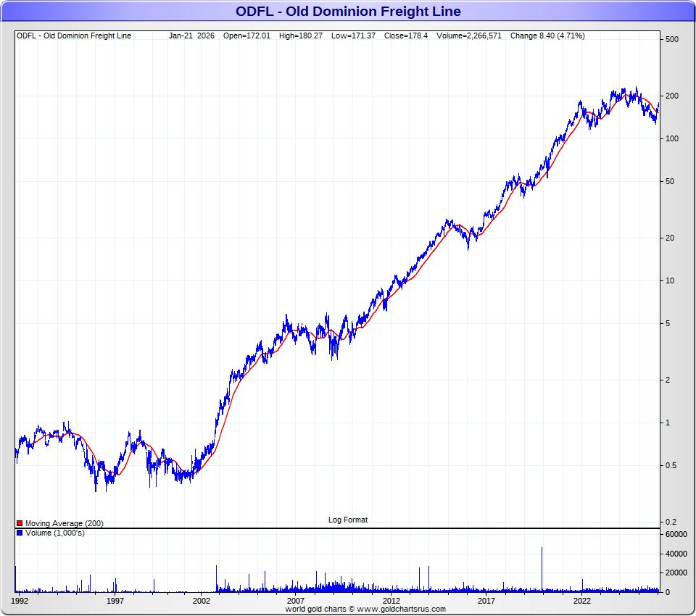Select the Volume (1,000's) legend label

54,533
